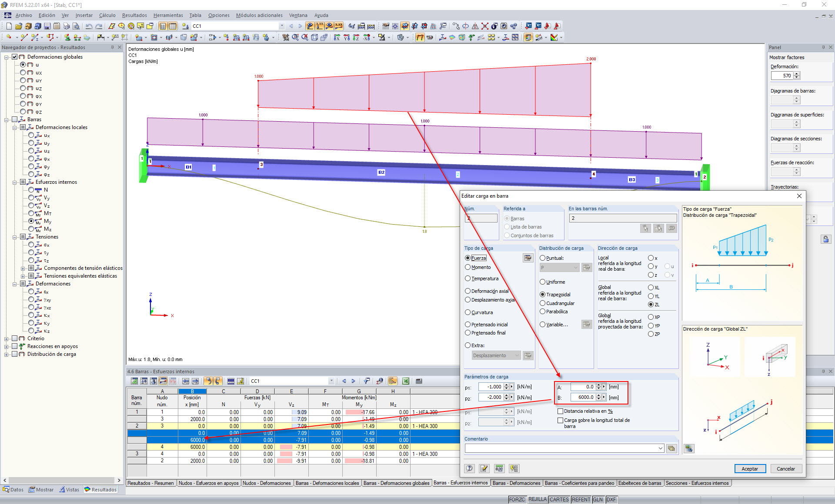Viewport: 835px width, 504px height.
Task: Increase the Deformación factor spinner
Action: pyautogui.click(x=797, y=73)
